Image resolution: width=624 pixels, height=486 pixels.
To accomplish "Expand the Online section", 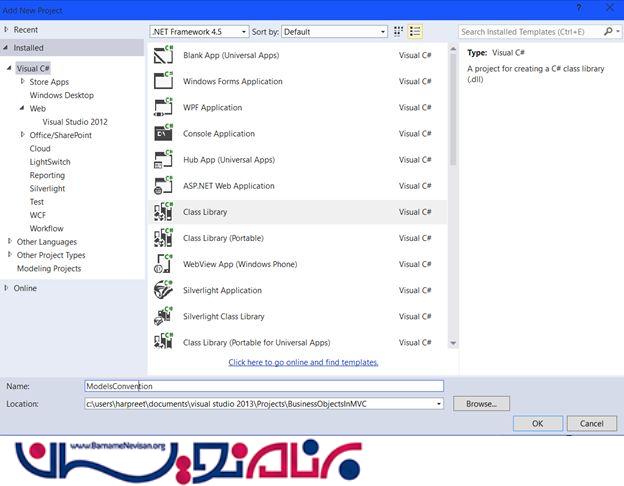I will (7, 288).
